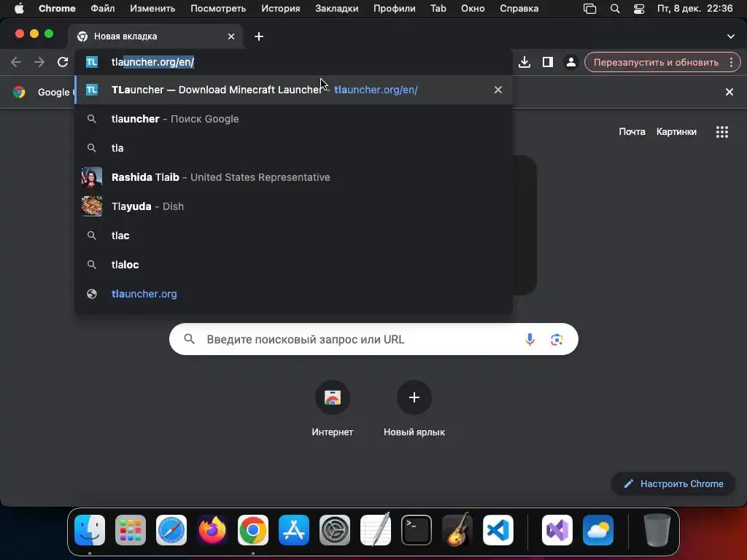Viewport: 747px width, 560px height.
Task: Open Control Center in the menu bar
Action: click(639, 9)
